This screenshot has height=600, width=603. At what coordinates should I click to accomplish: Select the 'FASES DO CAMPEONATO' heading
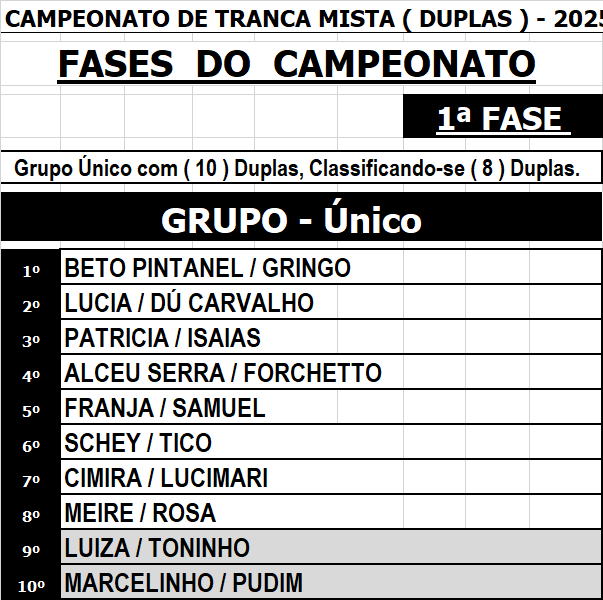(x=297, y=64)
